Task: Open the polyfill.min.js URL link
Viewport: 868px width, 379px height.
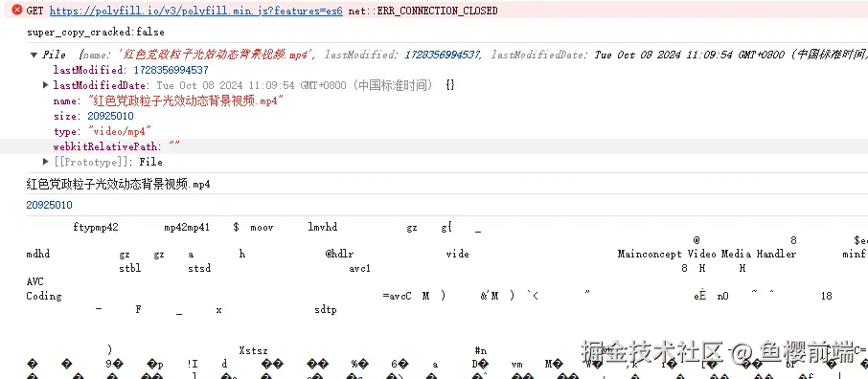Action: [x=196, y=11]
